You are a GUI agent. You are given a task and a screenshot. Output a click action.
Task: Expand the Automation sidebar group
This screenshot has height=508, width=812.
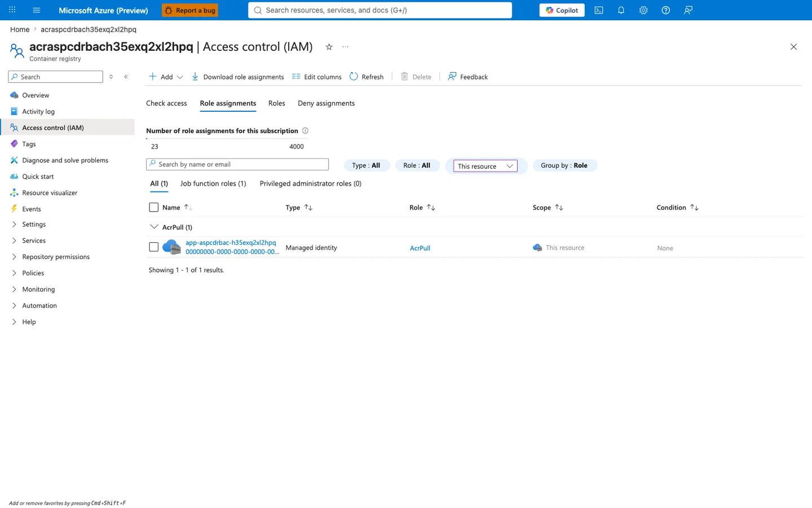tap(68, 306)
